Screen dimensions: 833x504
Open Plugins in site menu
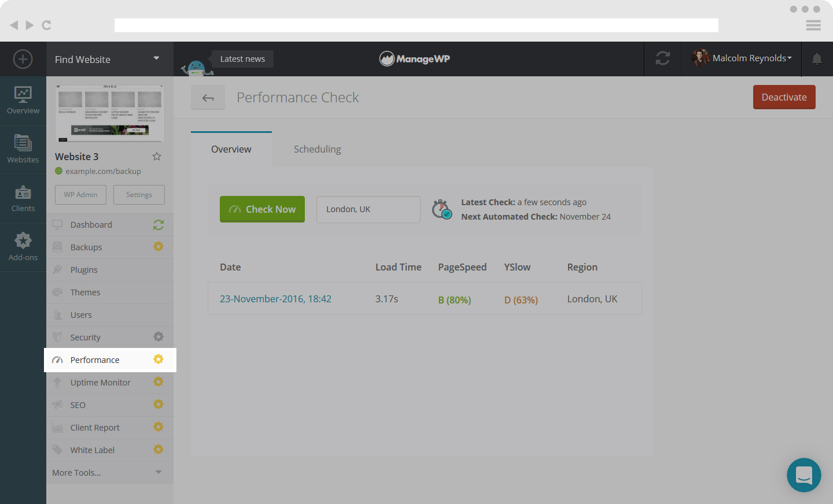point(110,270)
